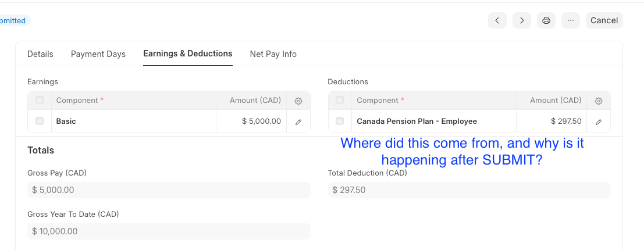Open Earnings table column settings gear
The height and width of the screenshot is (250, 644).
[298, 101]
